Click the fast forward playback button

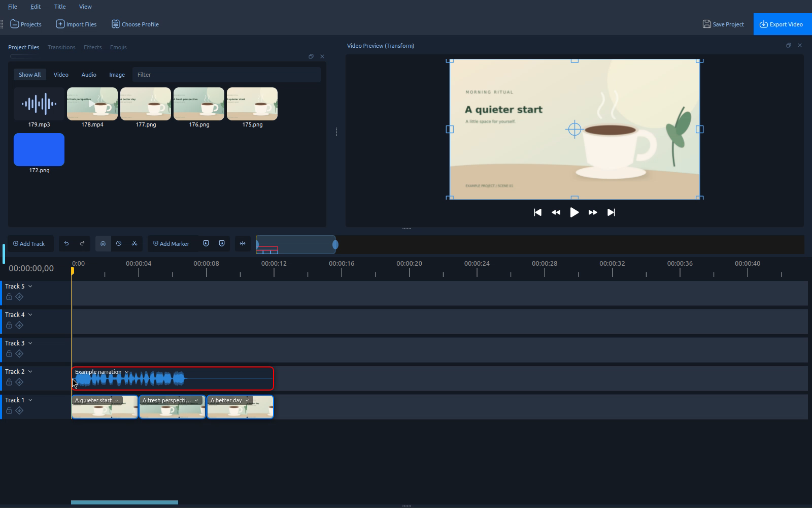(593, 212)
